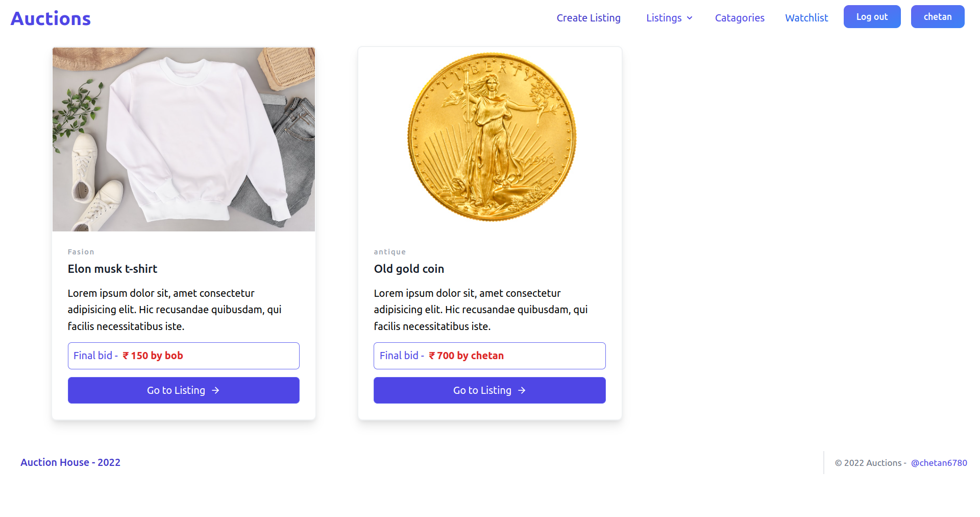Click the Fasion category label
The height and width of the screenshot is (517, 980).
coord(81,252)
